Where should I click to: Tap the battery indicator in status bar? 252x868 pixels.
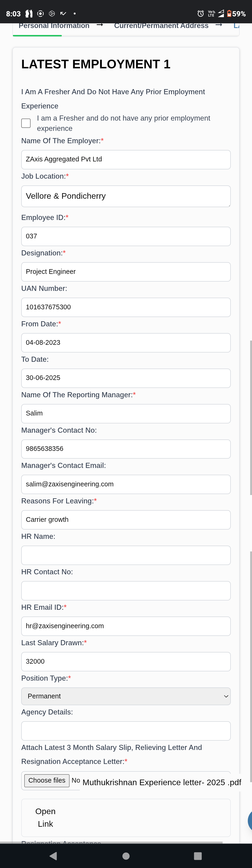tap(229, 14)
